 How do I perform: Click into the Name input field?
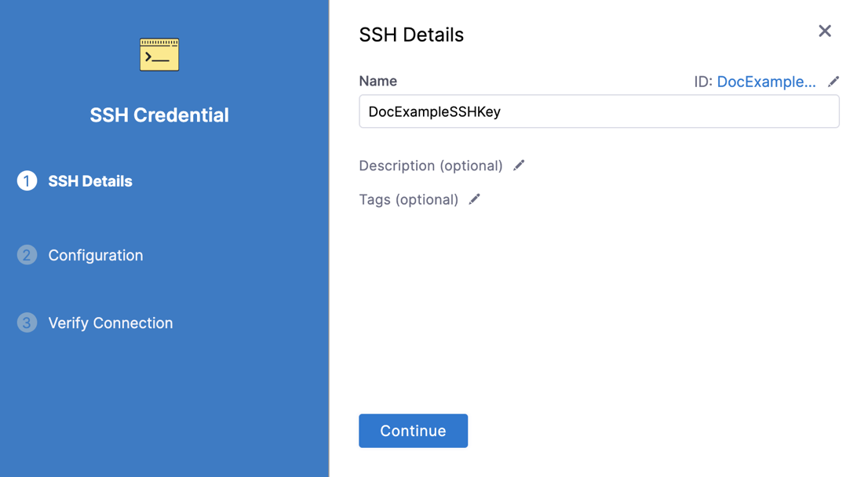tap(599, 111)
